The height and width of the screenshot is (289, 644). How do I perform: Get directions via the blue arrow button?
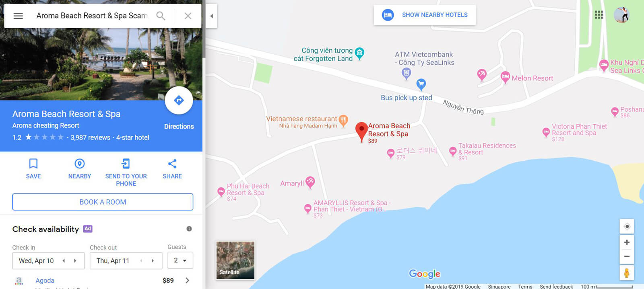click(179, 100)
